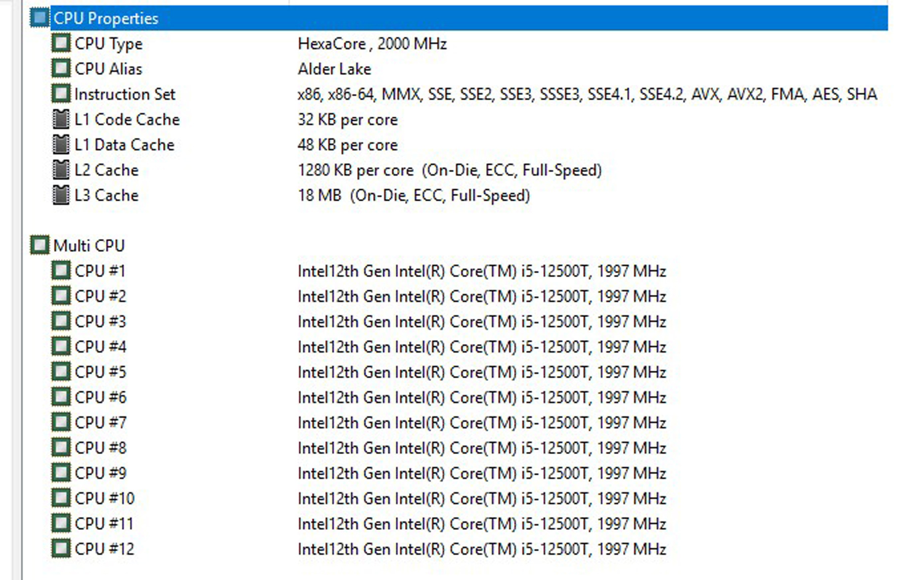Select the CPU #1 label

pyautogui.click(x=100, y=271)
